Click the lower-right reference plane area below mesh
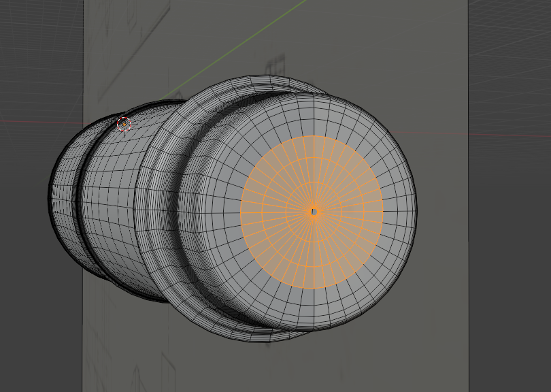551x392 pixels. (408, 354)
